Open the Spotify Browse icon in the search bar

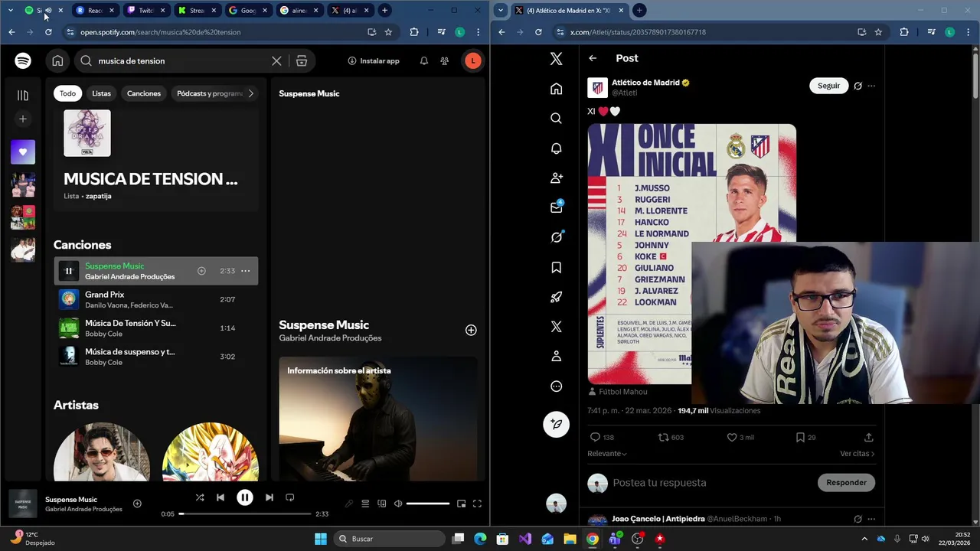pyautogui.click(x=302, y=60)
